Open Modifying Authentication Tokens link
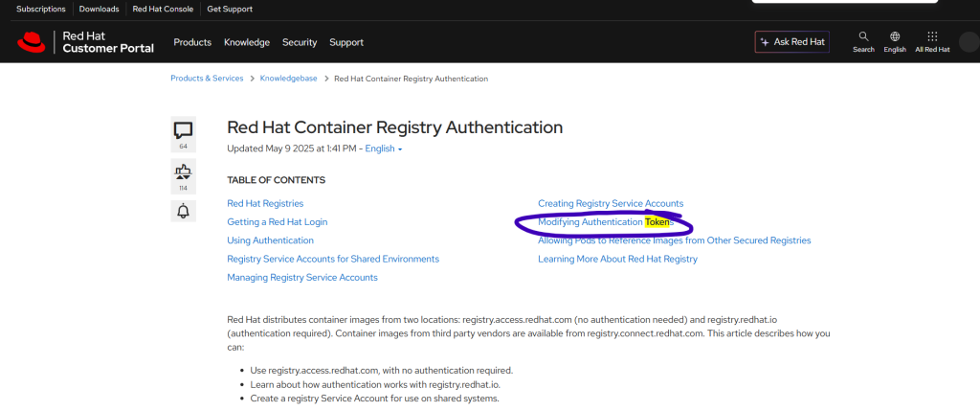Image resolution: width=980 pixels, height=411 pixels. tap(606, 222)
